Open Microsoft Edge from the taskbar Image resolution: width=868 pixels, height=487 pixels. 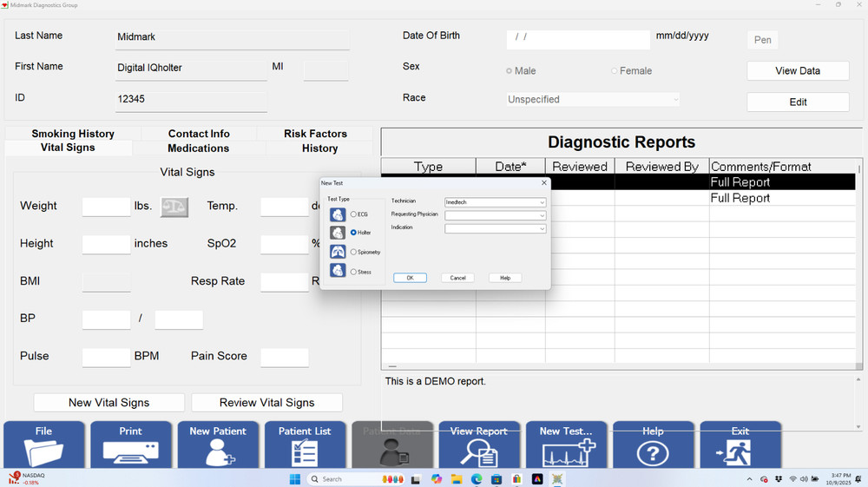(477, 479)
